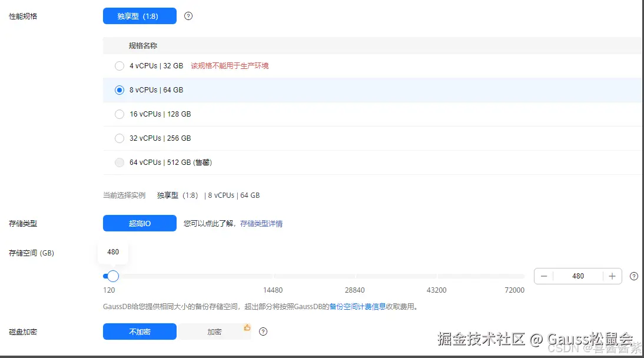Click the sold-out 64 vCPUs | 512 GB radio
This screenshot has width=644, height=358.
119,162
